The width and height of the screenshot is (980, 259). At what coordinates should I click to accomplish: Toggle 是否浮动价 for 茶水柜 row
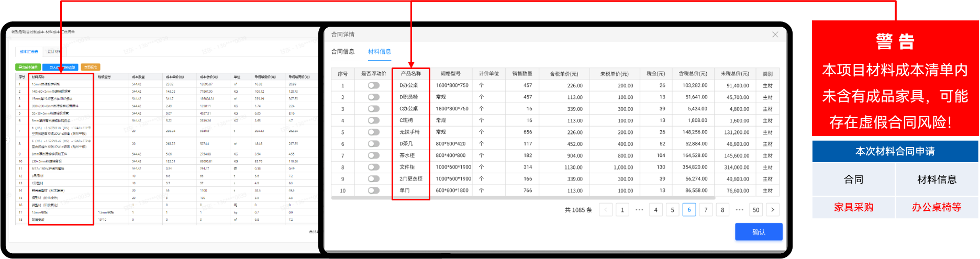(374, 155)
